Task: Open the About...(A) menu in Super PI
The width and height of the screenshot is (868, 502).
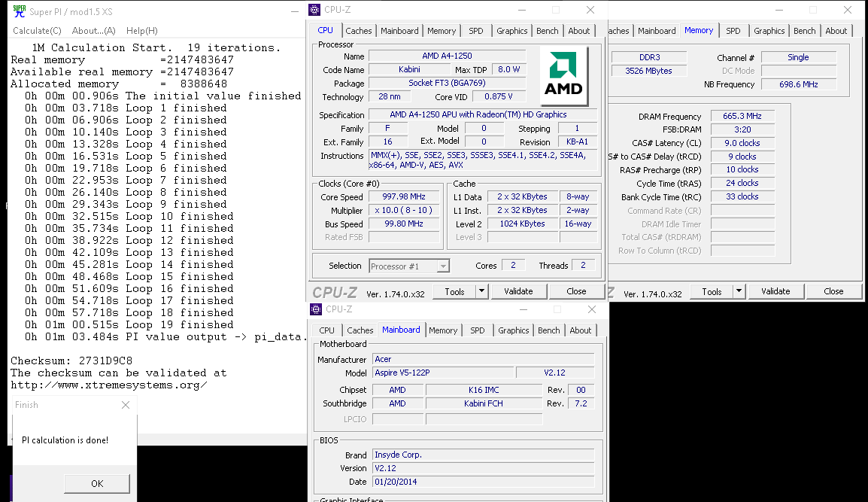Action: click(x=94, y=31)
